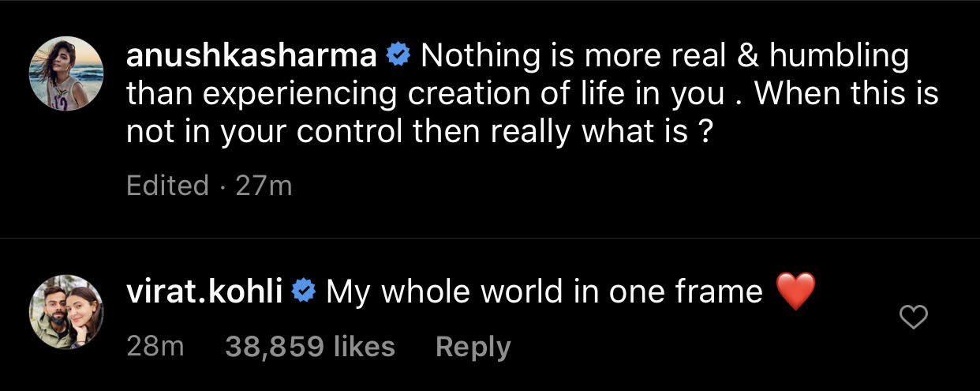Select "My whole world in one frame" text
The width and height of the screenshot is (980, 391).
[x=544, y=293]
